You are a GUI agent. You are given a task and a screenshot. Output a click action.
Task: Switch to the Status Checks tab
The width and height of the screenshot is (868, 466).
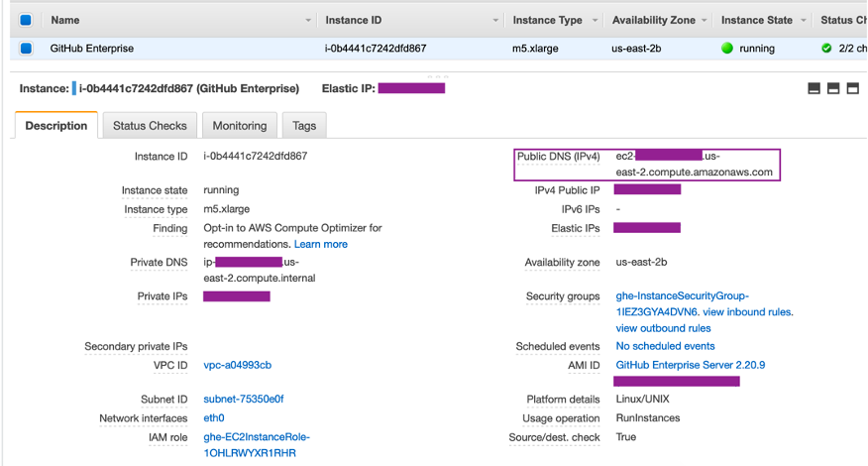[150, 126]
